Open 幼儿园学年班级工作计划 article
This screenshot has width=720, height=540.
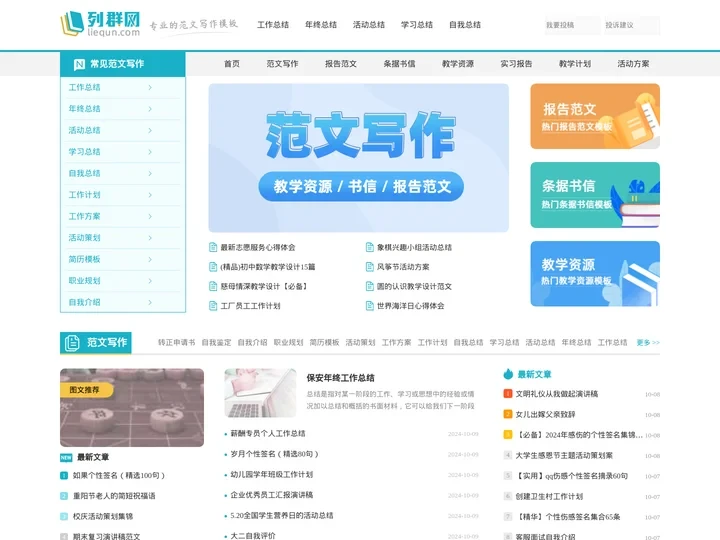click(272, 474)
